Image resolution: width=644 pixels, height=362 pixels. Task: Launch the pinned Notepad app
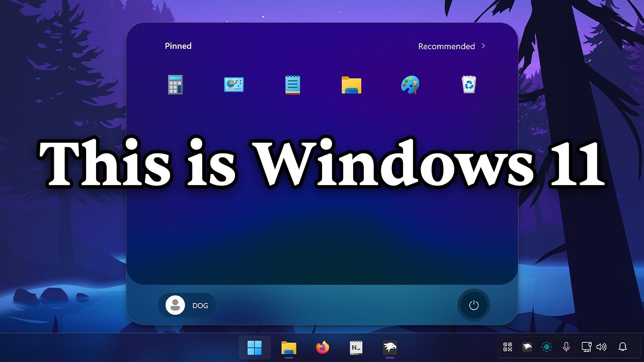click(x=292, y=84)
